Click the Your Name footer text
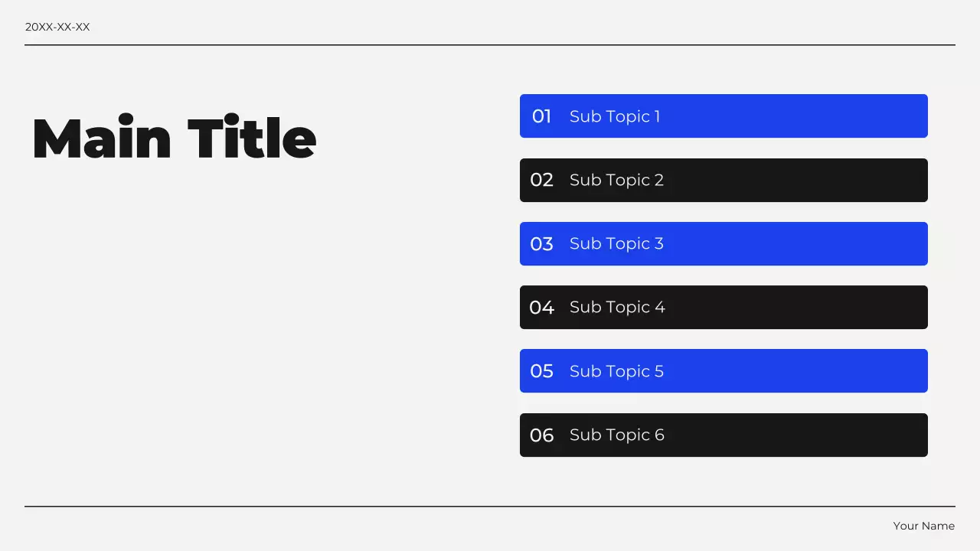This screenshot has width=980, height=551. pos(923,526)
